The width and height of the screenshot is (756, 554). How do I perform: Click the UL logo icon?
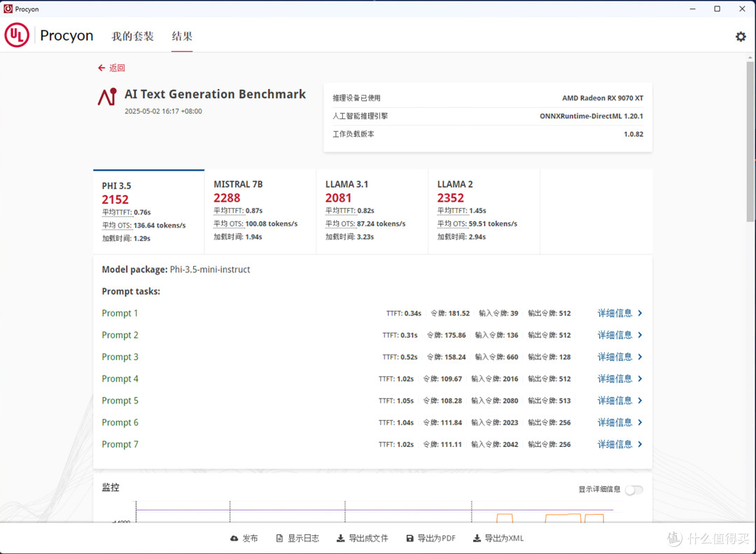pyautogui.click(x=17, y=36)
